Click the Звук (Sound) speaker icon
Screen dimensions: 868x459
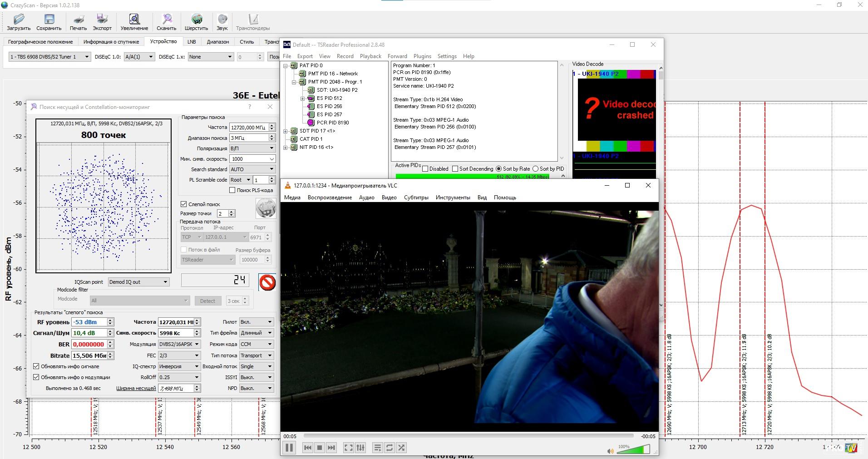point(222,19)
